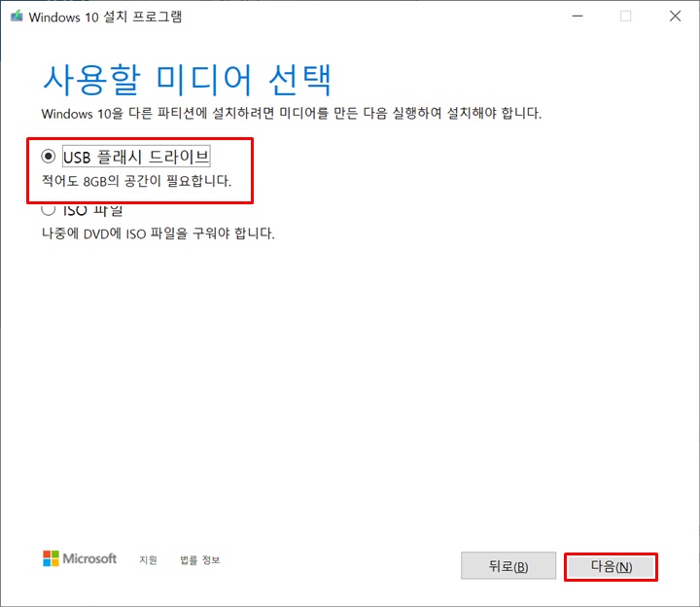Select the USB 플래시 드라이브 radio button

(x=49, y=157)
